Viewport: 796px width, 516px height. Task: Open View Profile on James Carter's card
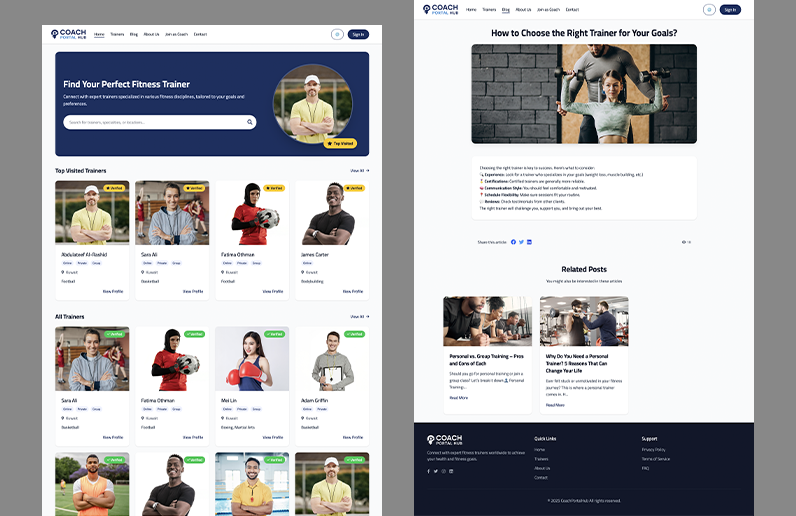coord(352,291)
